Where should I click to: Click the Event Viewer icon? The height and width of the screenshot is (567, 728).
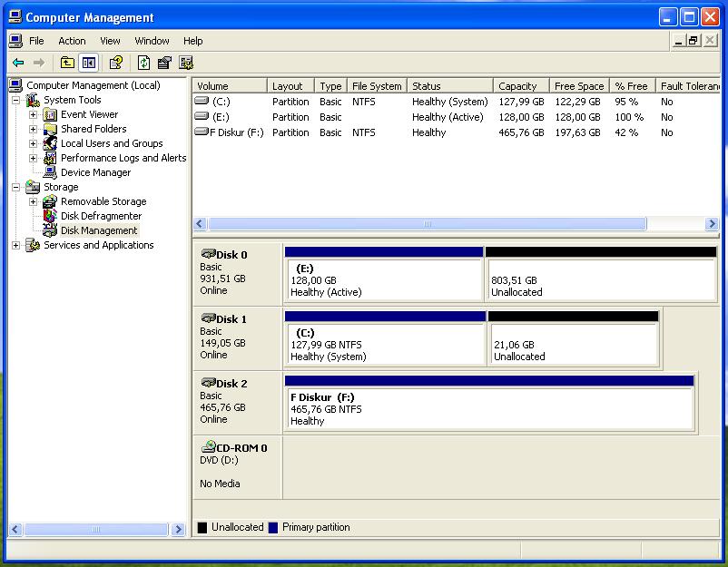tap(50, 114)
